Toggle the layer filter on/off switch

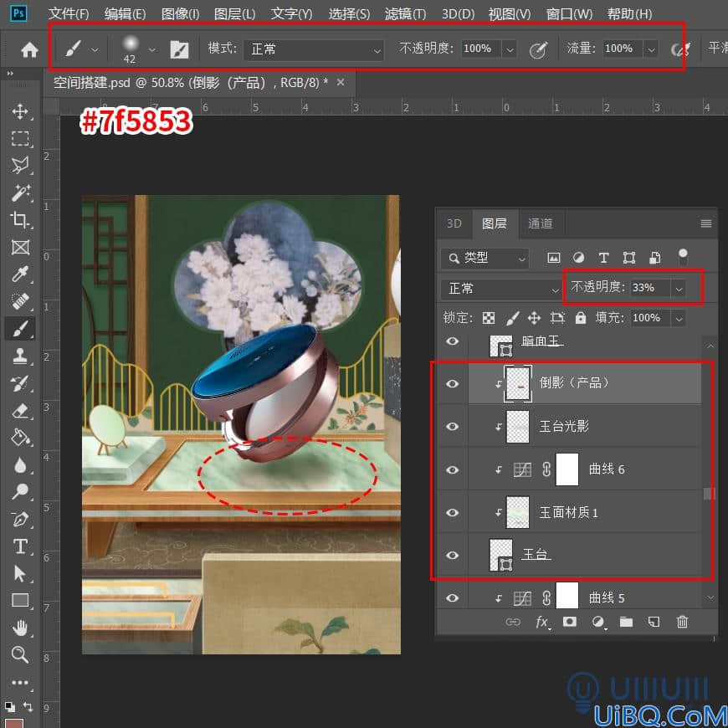tap(683, 257)
